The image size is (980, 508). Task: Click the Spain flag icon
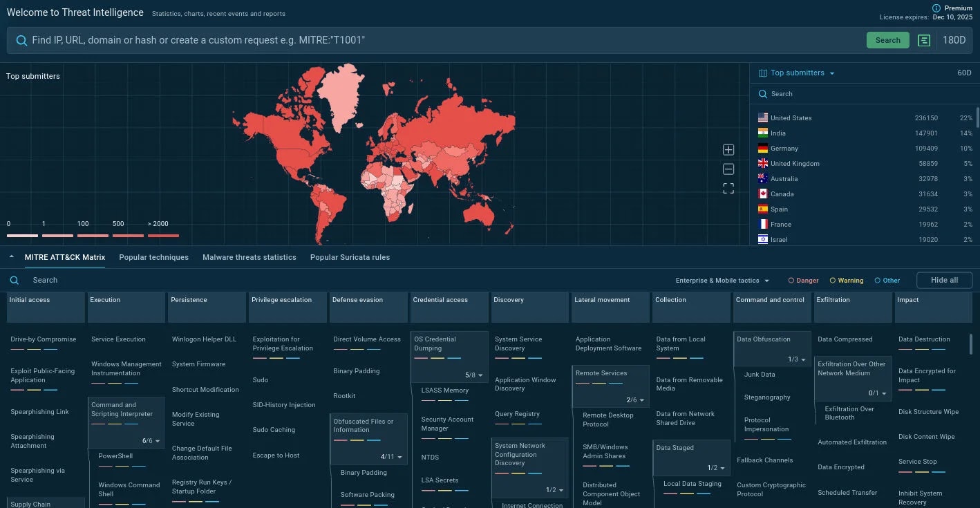point(763,209)
